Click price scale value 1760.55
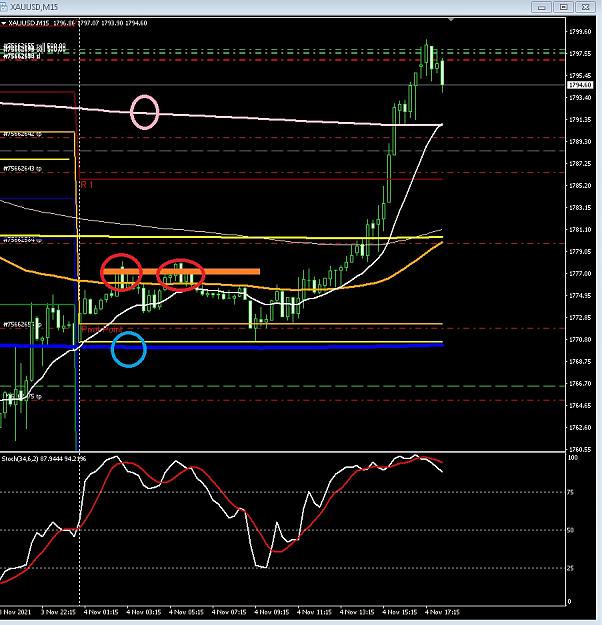 click(580, 449)
